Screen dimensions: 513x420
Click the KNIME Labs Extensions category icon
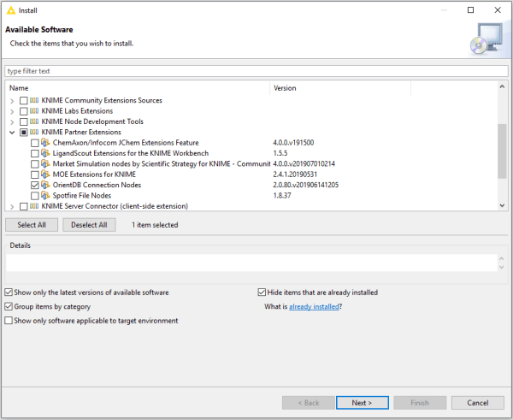click(34, 111)
